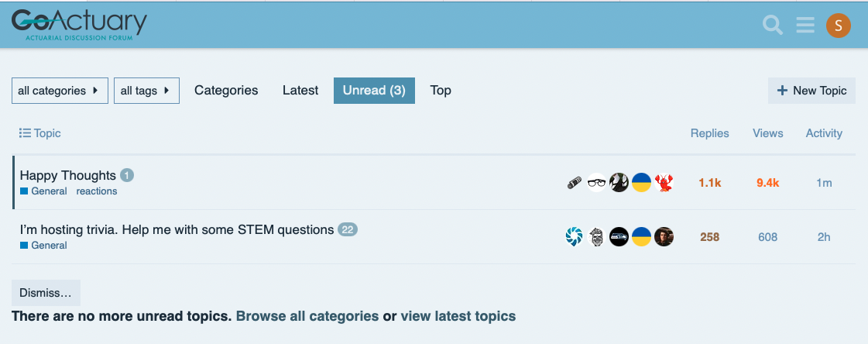Click the blue swirl avatar on trivia topic
Image resolution: width=868 pixels, height=344 pixels.
574,237
